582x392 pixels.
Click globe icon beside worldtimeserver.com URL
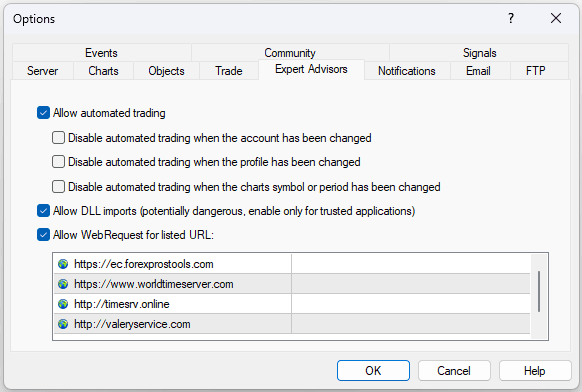point(63,284)
